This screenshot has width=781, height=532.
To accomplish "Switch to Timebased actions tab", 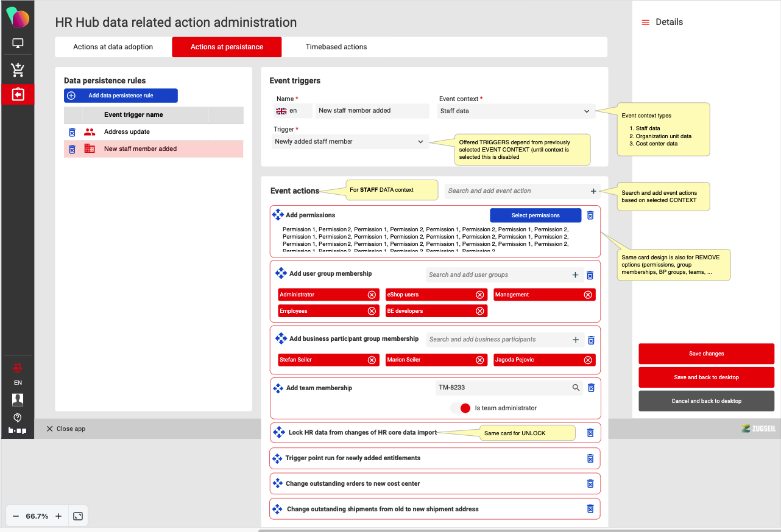I will click(336, 47).
